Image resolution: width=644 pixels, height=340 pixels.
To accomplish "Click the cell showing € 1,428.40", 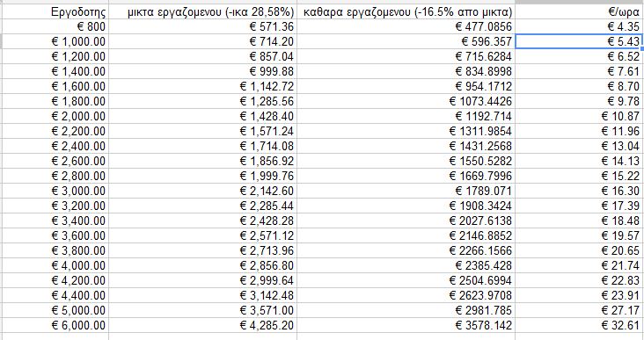I will coord(202,117).
